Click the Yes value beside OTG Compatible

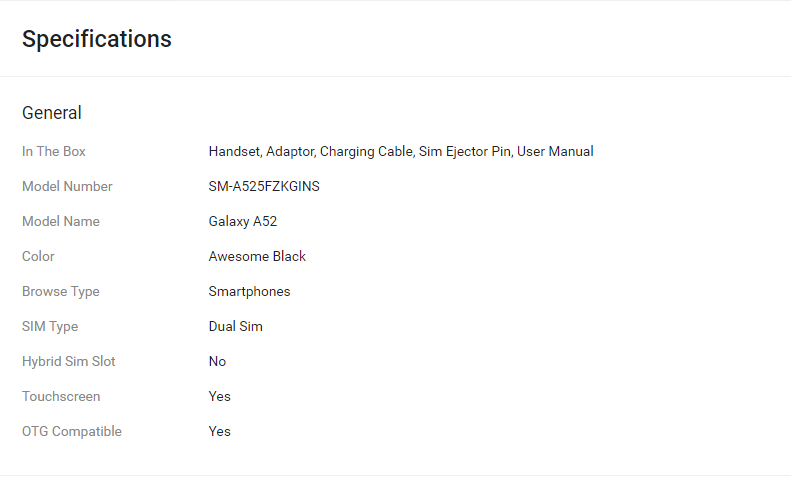[220, 431]
